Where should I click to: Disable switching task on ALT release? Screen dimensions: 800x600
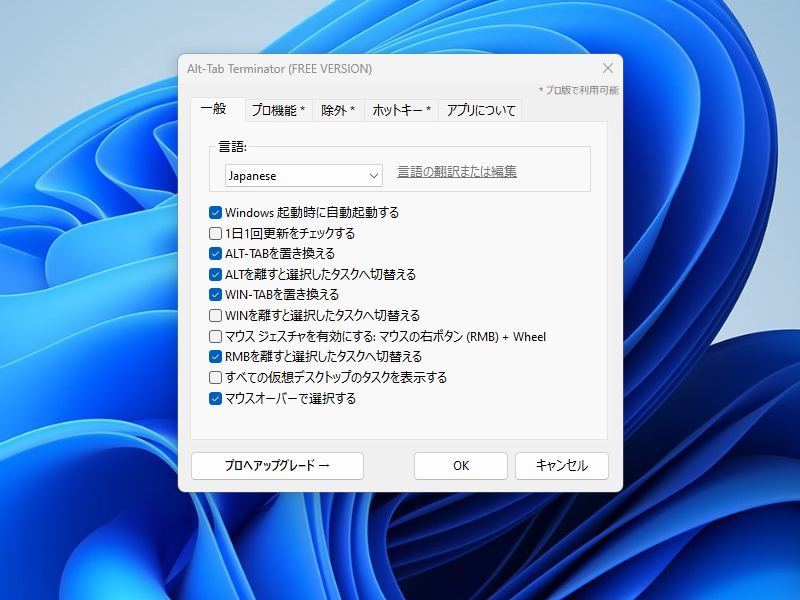(x=214, y=274)
